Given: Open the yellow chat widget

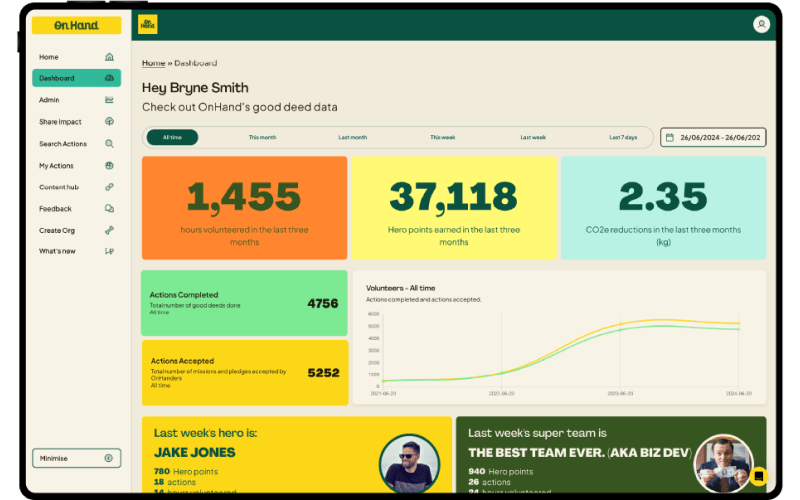Looking at the screenshot, I should [x=759, y=475].
